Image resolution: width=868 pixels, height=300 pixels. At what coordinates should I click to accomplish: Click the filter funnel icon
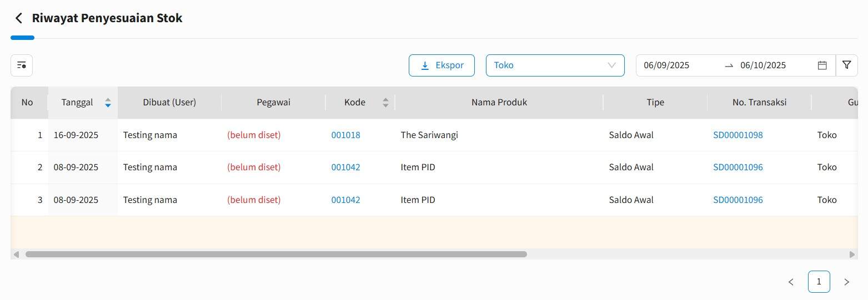[846, 65]
